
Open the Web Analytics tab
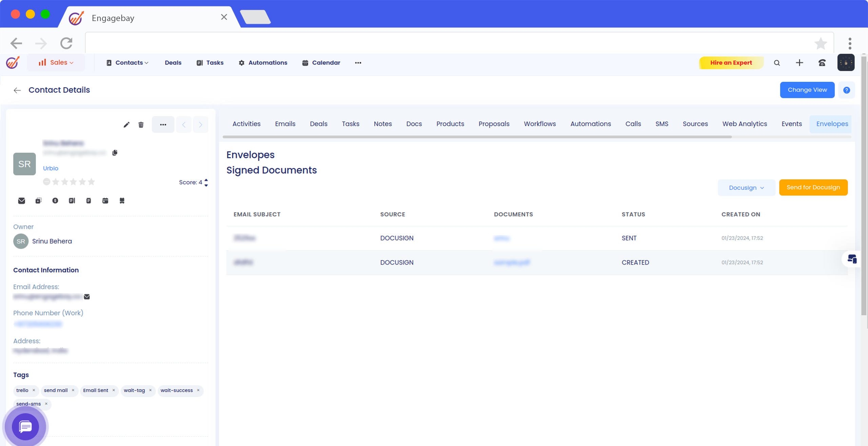point(744,124)
